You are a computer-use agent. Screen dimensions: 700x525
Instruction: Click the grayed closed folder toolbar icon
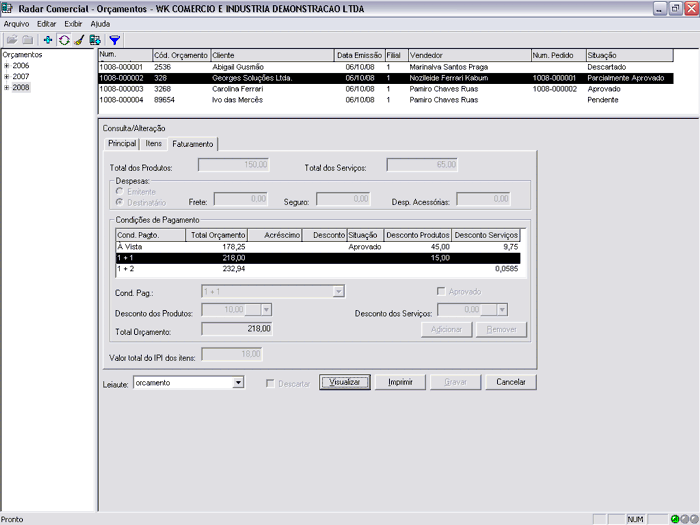point(27,40)
